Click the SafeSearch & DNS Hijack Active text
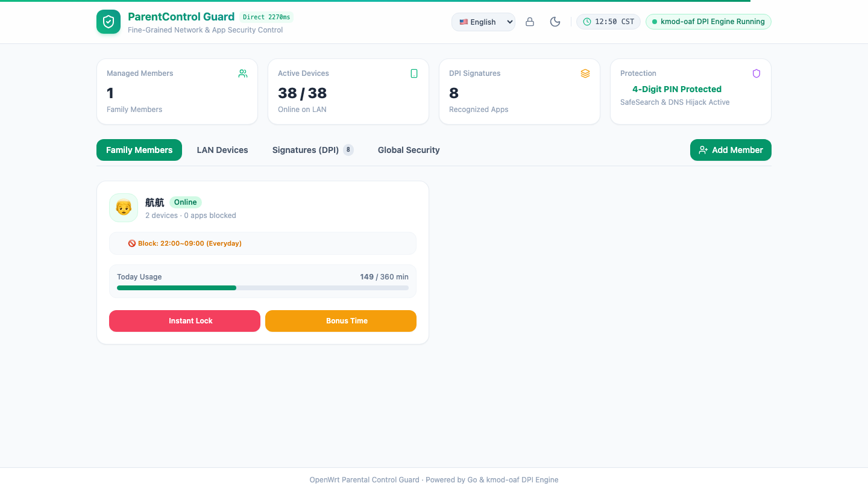This screenshot has height=492, width=868. 675,102
